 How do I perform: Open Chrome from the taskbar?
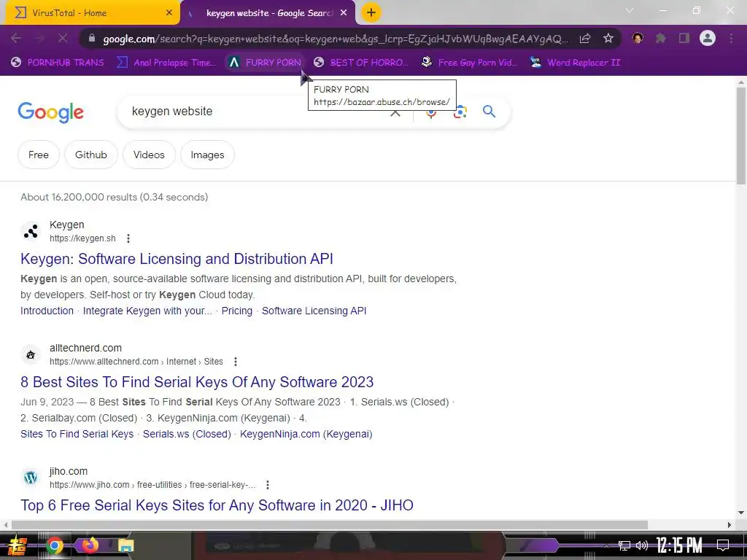click(x=54, y=545)
